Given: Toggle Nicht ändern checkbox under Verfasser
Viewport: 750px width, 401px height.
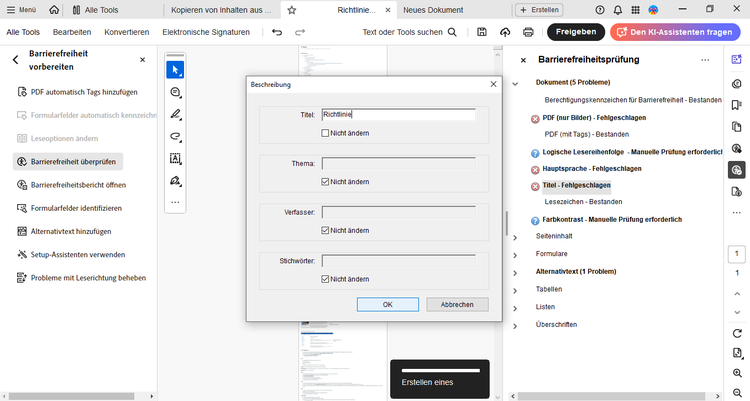Looking at the screenshot, I should pyautogui.click(x=325, y=230).
